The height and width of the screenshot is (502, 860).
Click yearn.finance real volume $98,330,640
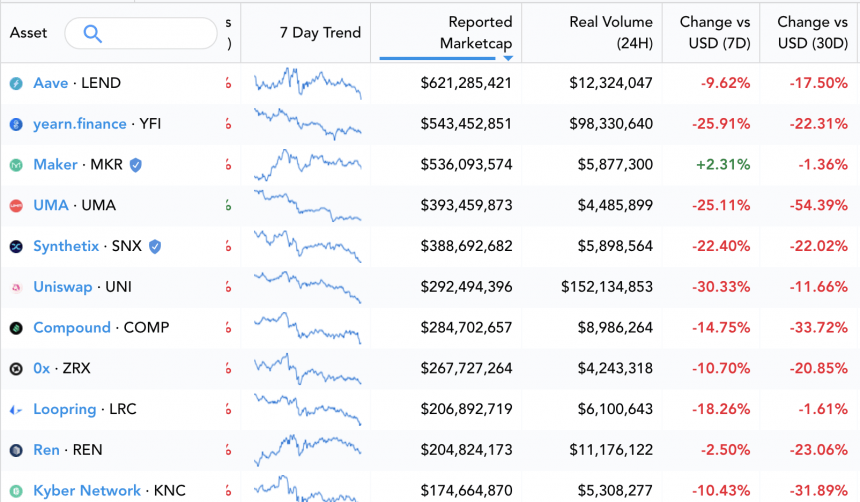pos(611,124)
